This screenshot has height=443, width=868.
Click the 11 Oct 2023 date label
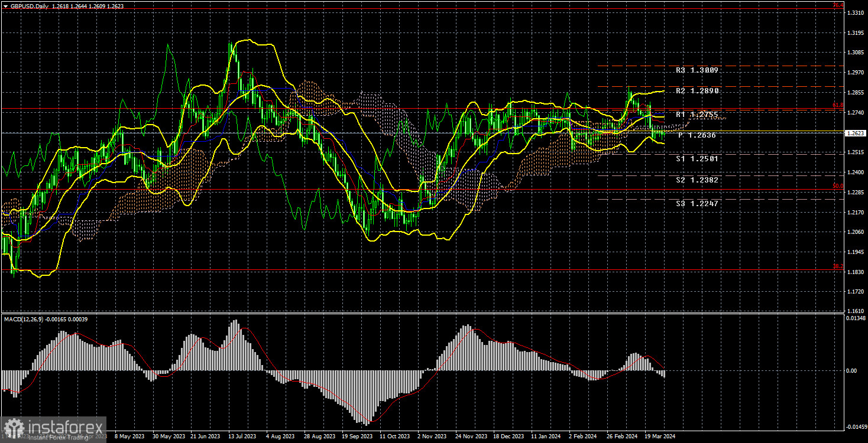pyautogui.click(x=394, y=437)
